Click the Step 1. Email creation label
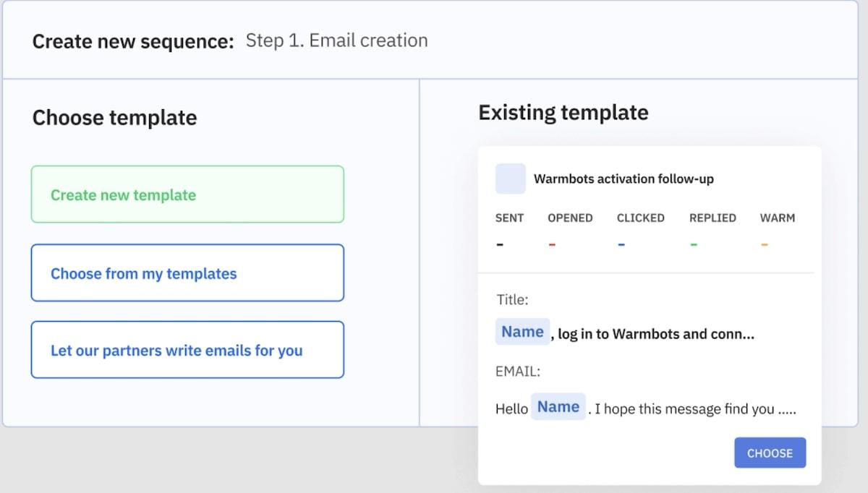This screenshot has height=493, width=868. click(336, 40)
